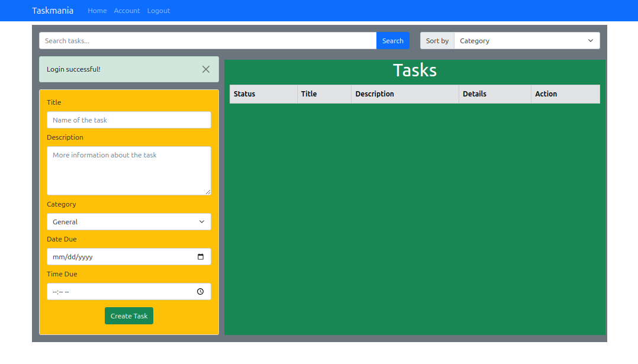Click the Taskmania brand logo
This screenshot has width=638, height=364.
click(53, 10)
